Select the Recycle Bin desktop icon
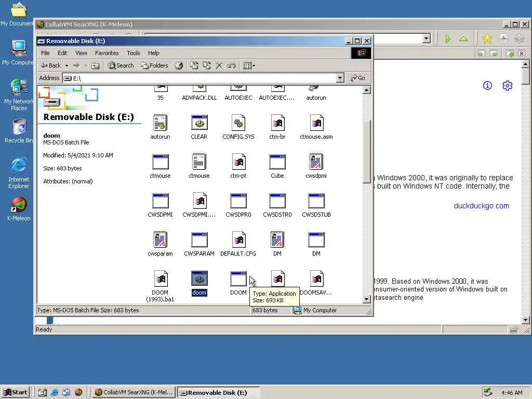This screenshot has height=399, width=532. 19,131
